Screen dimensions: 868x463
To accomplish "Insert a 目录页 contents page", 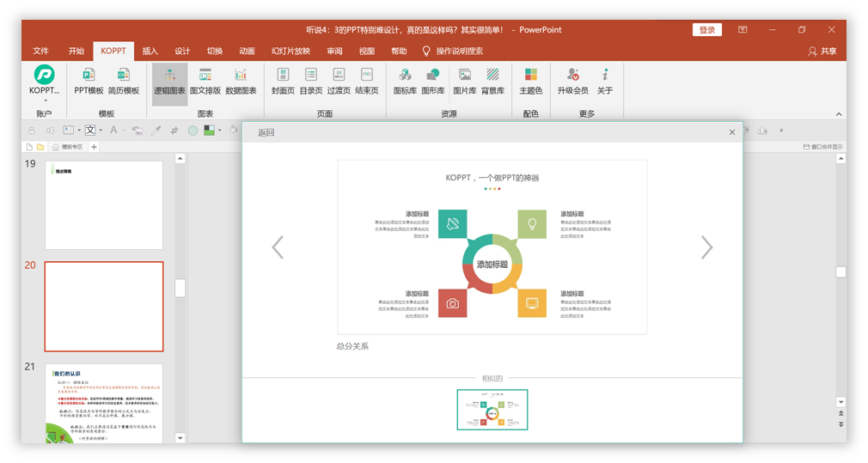I will click(x=311, y=81).
